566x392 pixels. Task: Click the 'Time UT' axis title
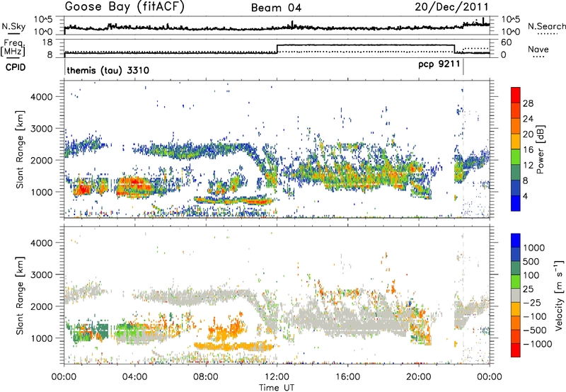[x=277, y=388]
